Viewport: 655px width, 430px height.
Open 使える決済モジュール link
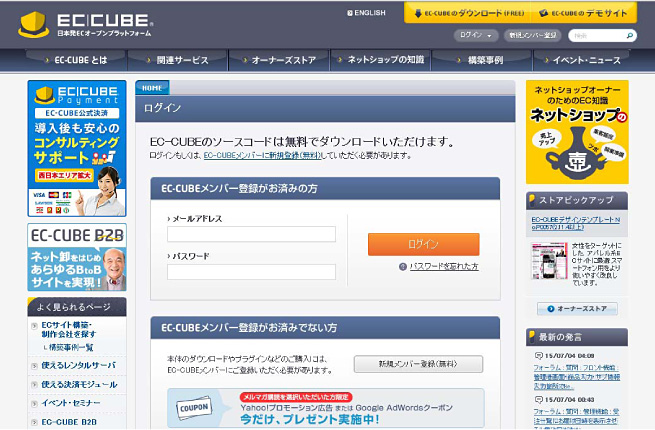[79, 384]
